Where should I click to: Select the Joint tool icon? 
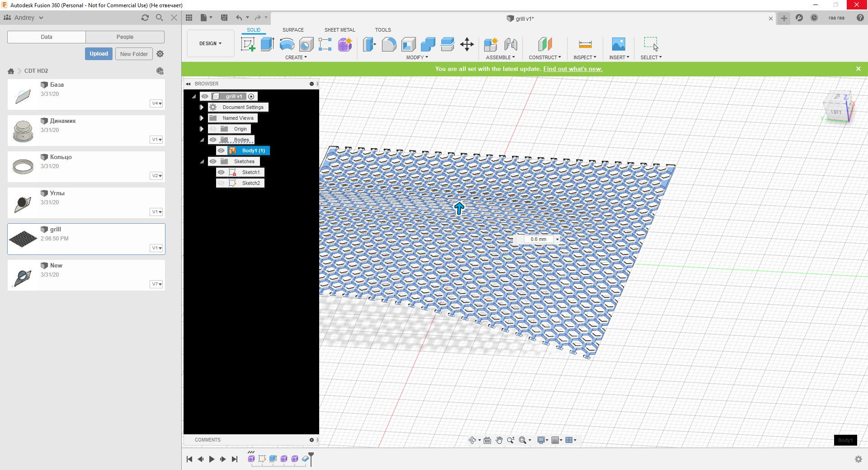[x=511, y=44]
